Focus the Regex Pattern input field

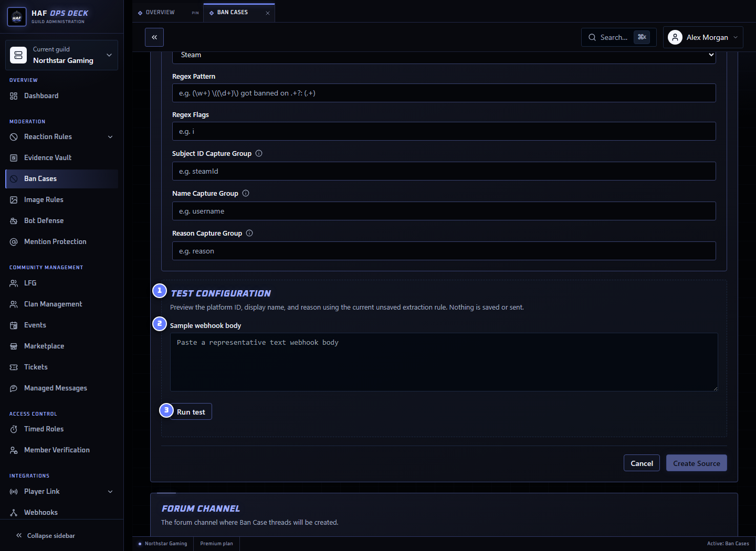click(444, 93)
